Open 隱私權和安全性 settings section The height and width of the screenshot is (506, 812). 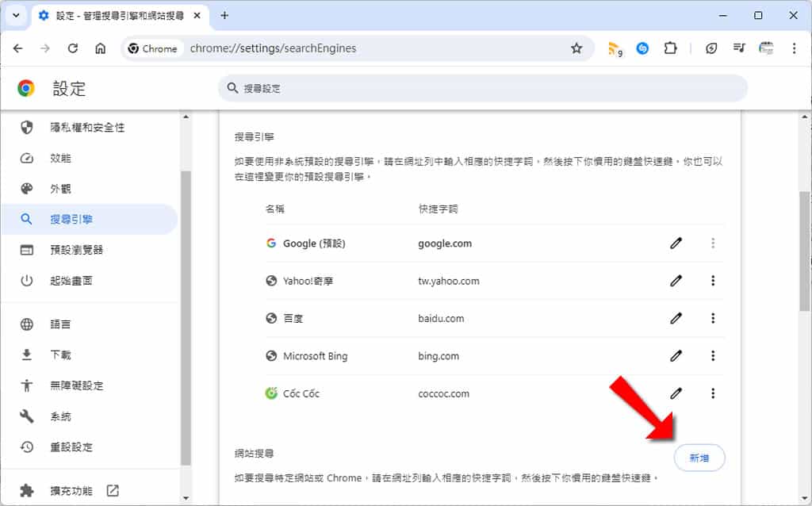89,128
